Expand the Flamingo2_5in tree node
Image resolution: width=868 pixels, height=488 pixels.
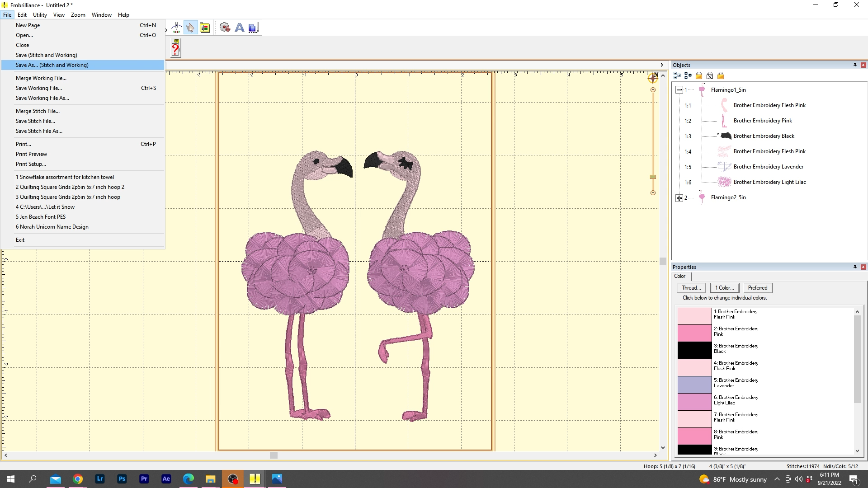[x=679, y=198]
